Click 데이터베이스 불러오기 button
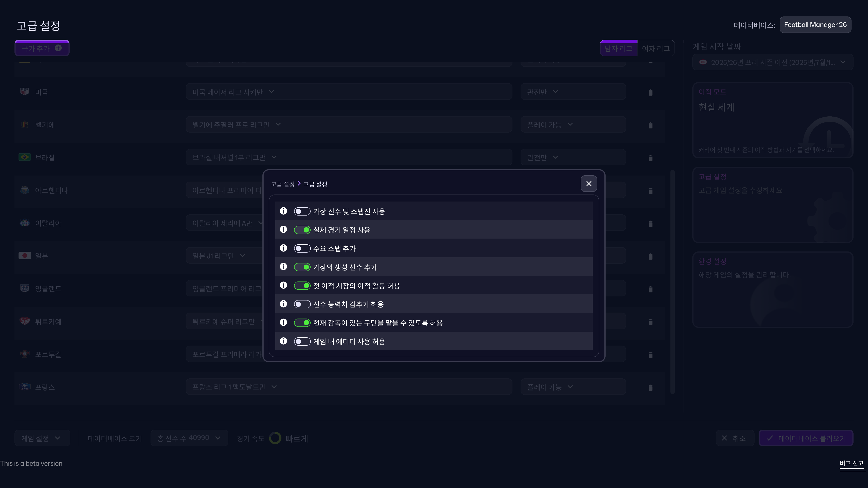Screen dimensions: 868x488 (806, 438)
